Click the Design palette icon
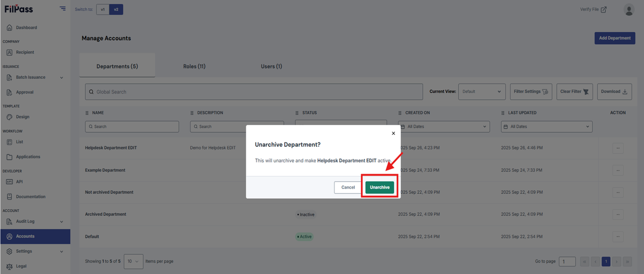The image size is (644, 274). (10, 117)
